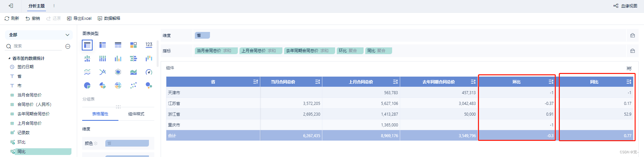
Task: Select the cross table chart type icon
Action: (x=103, y=45)
